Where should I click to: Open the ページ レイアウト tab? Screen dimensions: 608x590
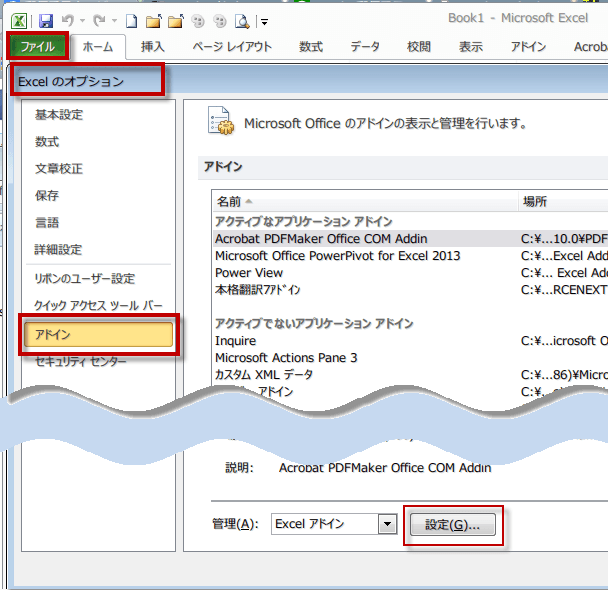point(232,47)
